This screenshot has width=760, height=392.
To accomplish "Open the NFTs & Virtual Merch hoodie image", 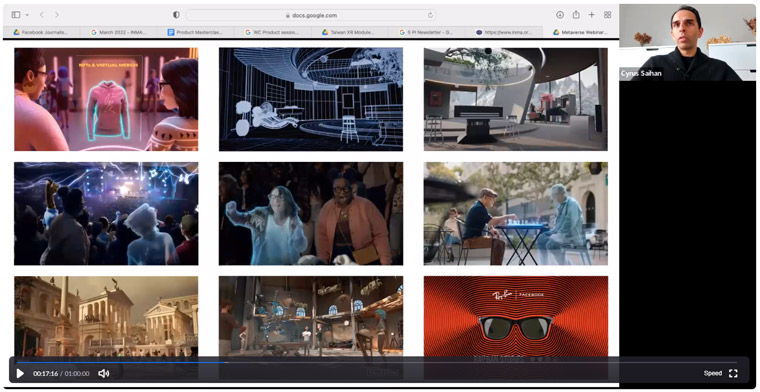I will pyautogui.click(x=106, y=99).
